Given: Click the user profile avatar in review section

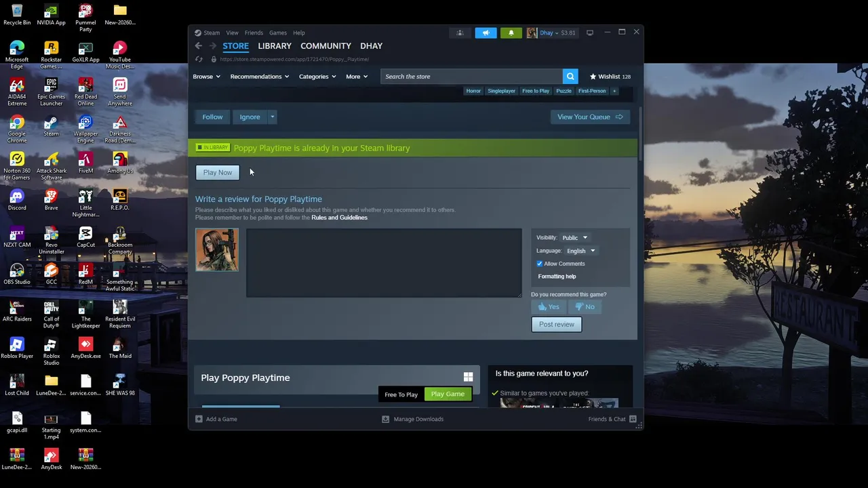Looking at the screenshot, I should (x=217, y=250).
